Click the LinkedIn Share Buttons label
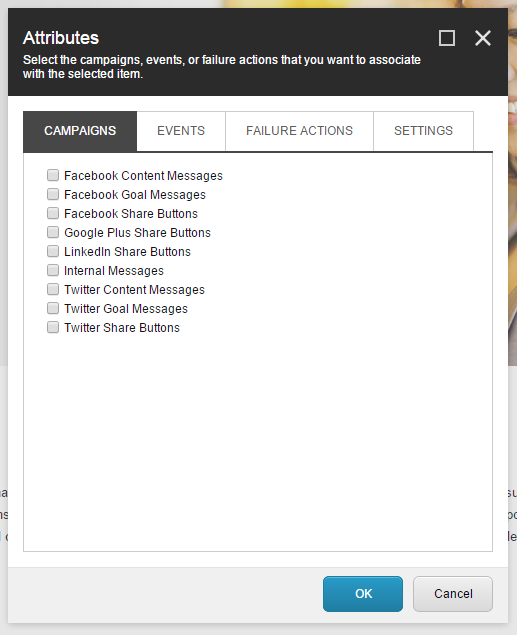The image size is (517, 635). (x=127, y=251)
